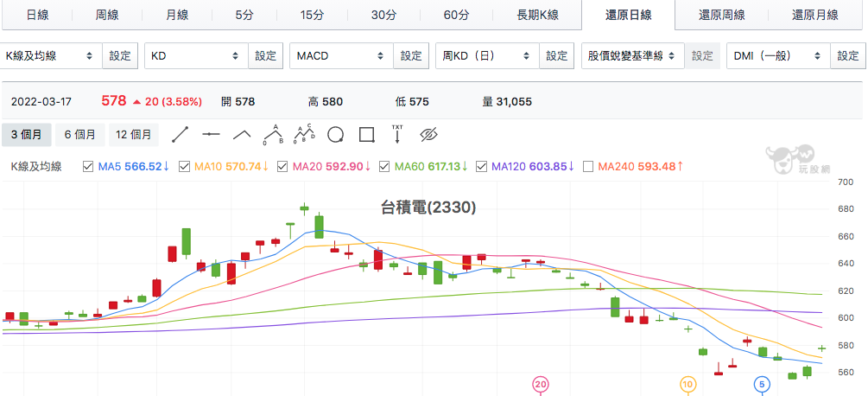Click 設定 next to MACD dropdown
The width and height of the screenshot is (868, 396).
tap(411, 56)
